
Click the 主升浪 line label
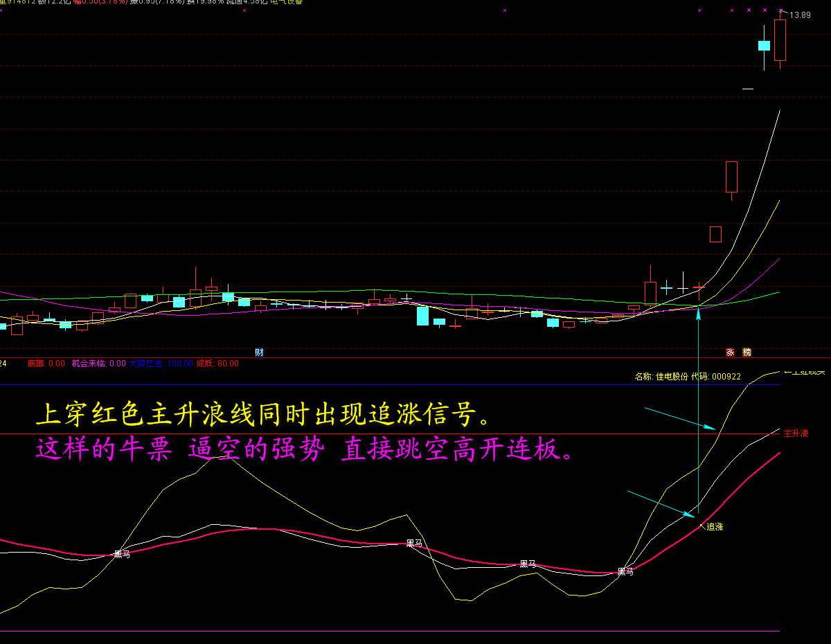coord(796,433)
